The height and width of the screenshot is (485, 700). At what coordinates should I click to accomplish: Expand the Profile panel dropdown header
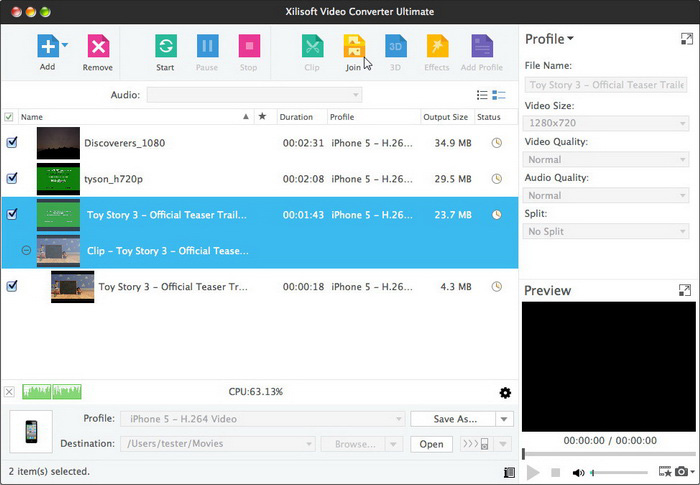pyautogui.click(x=549, y=39)
